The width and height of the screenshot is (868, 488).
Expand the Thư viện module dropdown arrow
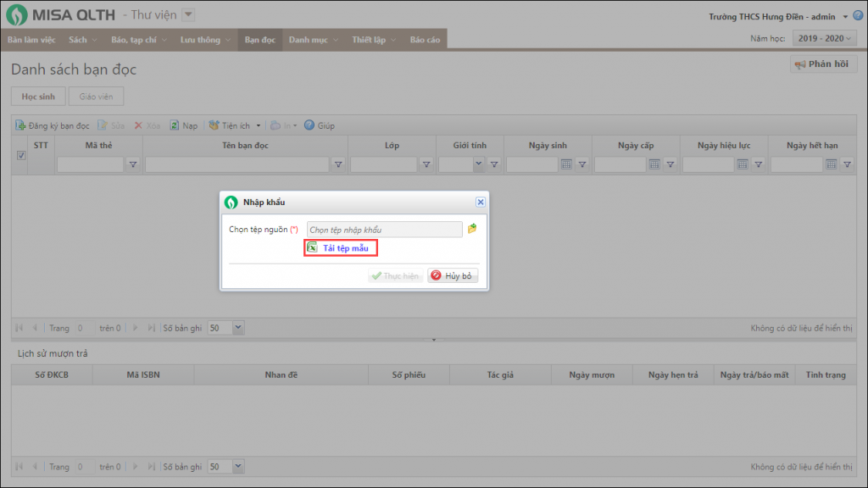[x=188, y=14]
